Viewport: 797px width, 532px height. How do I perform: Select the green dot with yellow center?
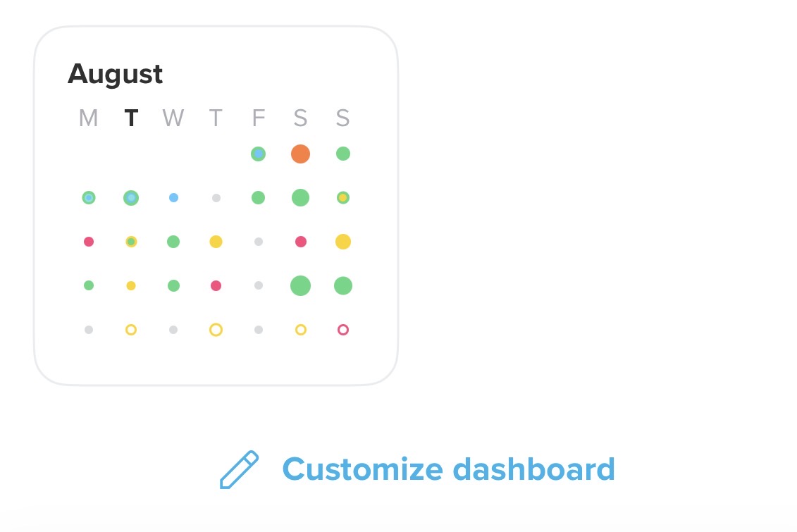coord(343,198)
